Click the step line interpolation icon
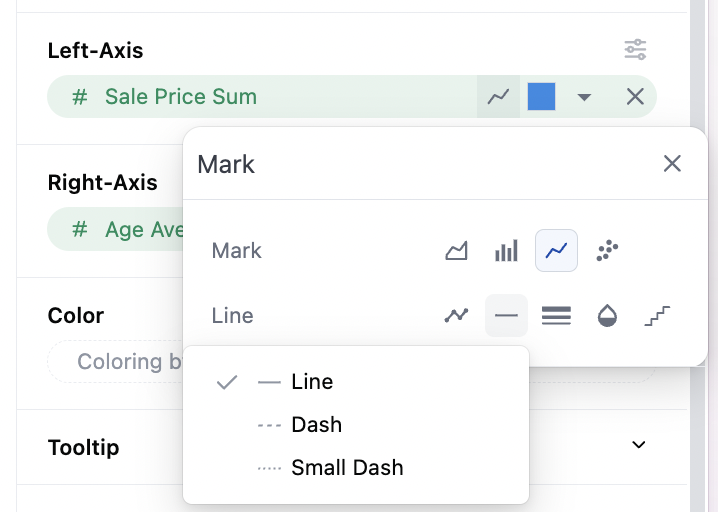718x512 pixels. (x=657, y=316)
